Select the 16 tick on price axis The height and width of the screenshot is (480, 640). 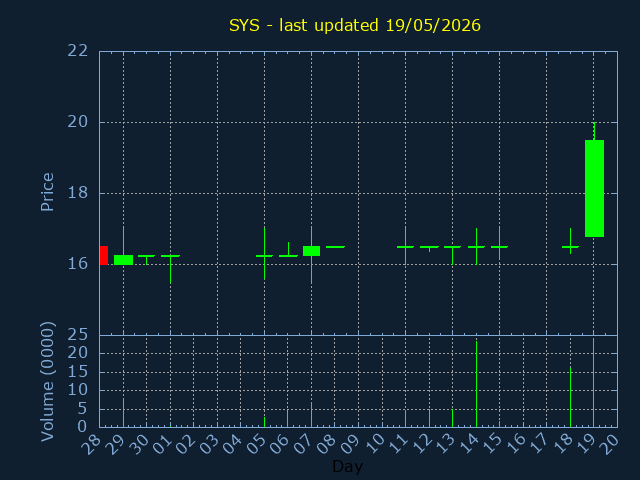78,264
